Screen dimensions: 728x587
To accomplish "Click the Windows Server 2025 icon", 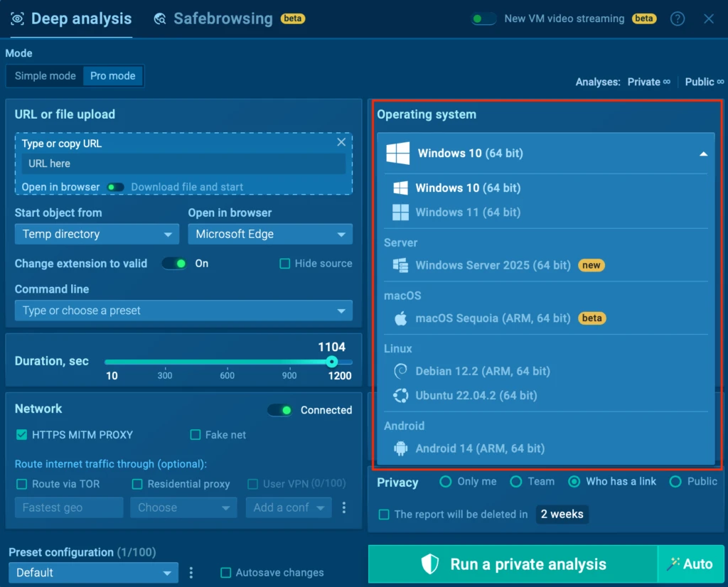I will coord(400,265).
